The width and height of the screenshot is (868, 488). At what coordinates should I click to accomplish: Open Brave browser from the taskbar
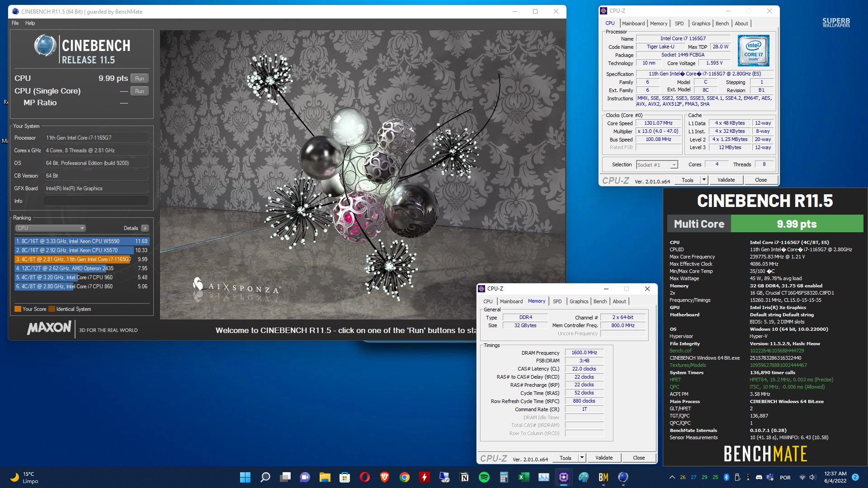click(x=385, y=477)
